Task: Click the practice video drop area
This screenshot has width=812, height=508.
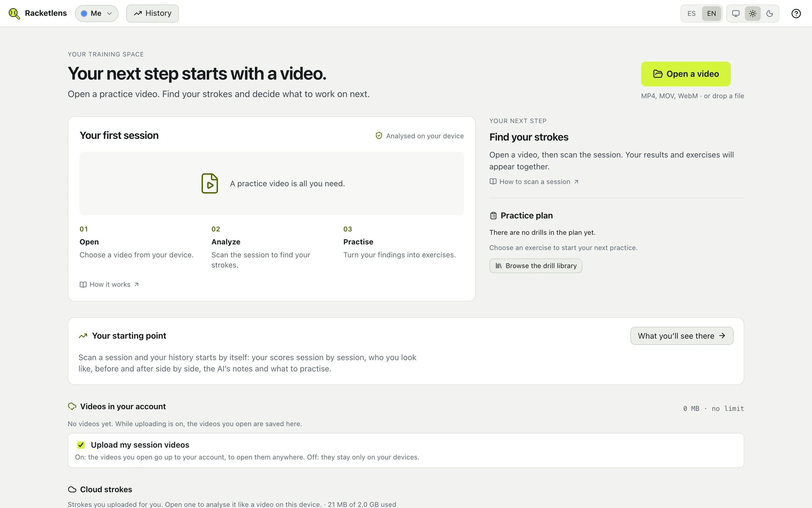Action: [x=272, y=183]
